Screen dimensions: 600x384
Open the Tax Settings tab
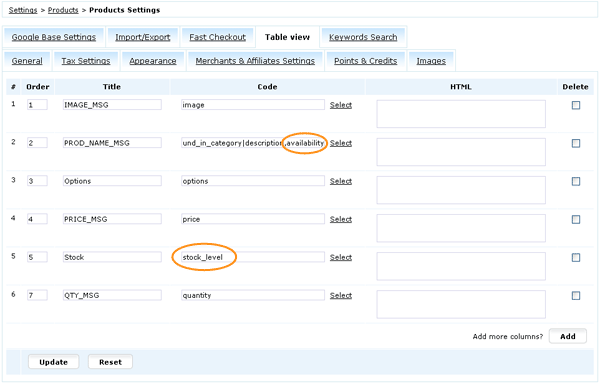(x=86, y=61)
